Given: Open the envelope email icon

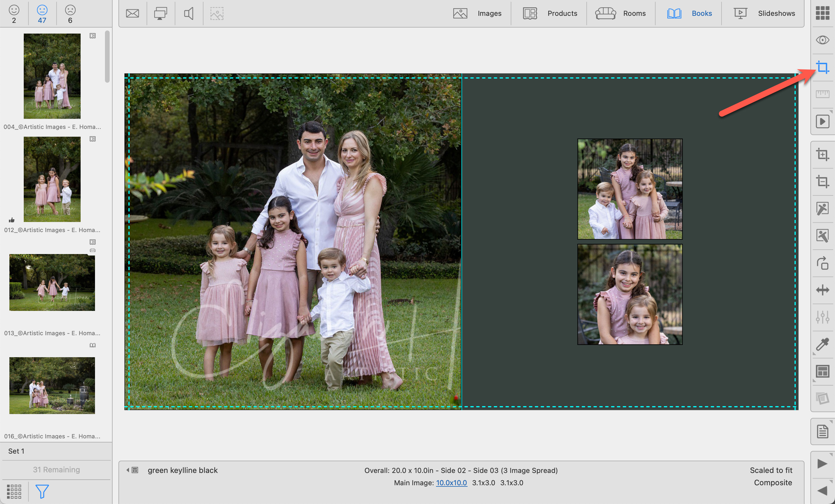Looking at the screenshot, I should (x=132, y=13).
